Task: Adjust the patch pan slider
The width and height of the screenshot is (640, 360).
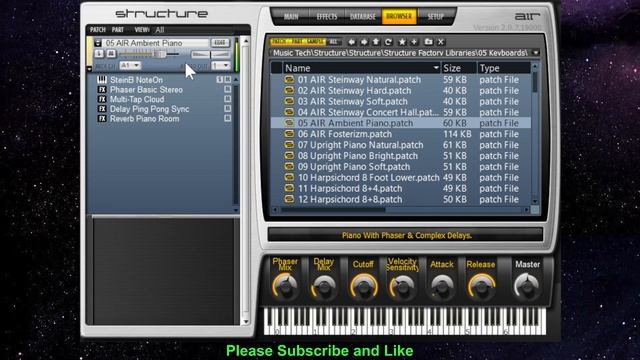Action: (210, 53)
